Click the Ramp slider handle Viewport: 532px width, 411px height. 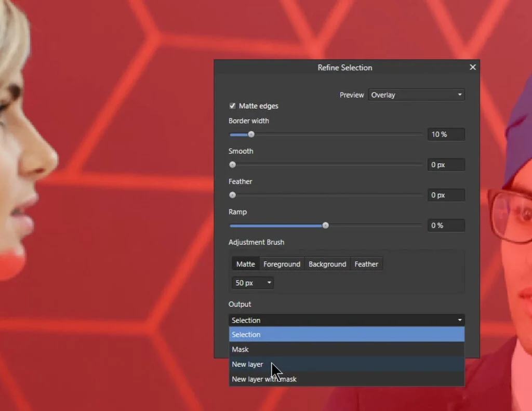325,226
